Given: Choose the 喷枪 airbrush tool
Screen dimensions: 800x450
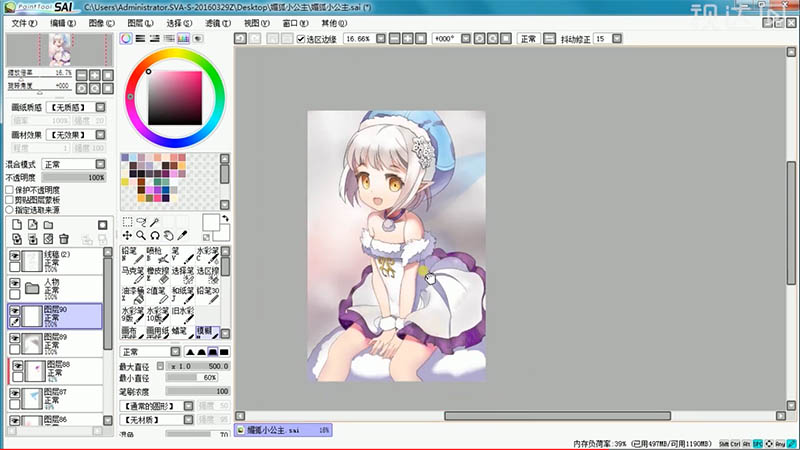Looking at the screenshot, I should pyautogui.click(x=157, y=255).
